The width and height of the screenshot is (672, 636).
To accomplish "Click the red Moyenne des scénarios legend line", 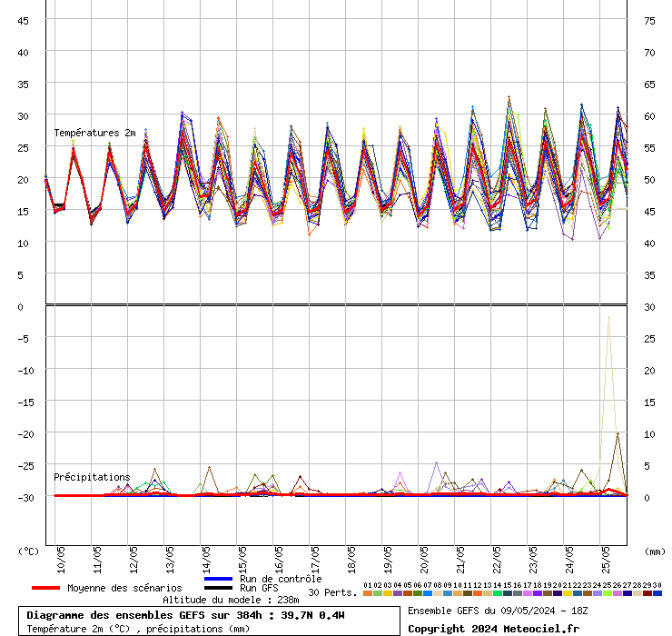I will click(x=45, y=588).
